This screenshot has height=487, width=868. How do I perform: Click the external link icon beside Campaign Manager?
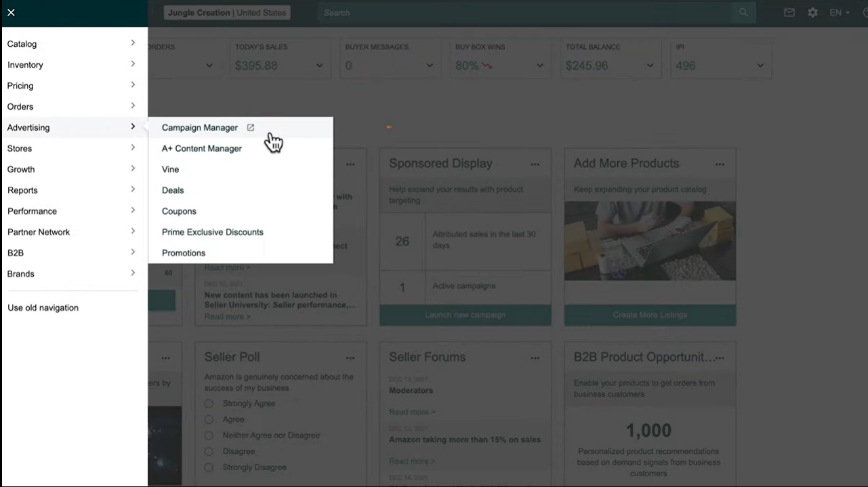click(x=251, y=127)
